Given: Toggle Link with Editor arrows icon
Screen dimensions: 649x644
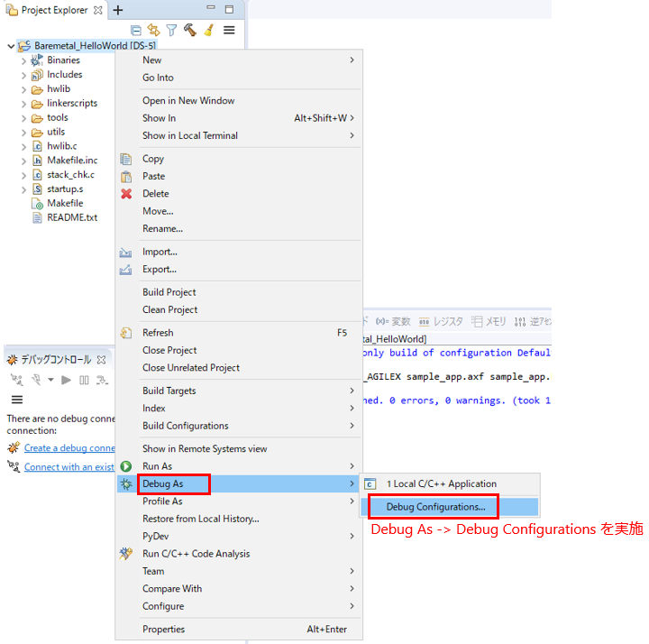Looking at the screenshot, I should click(153, 30).
